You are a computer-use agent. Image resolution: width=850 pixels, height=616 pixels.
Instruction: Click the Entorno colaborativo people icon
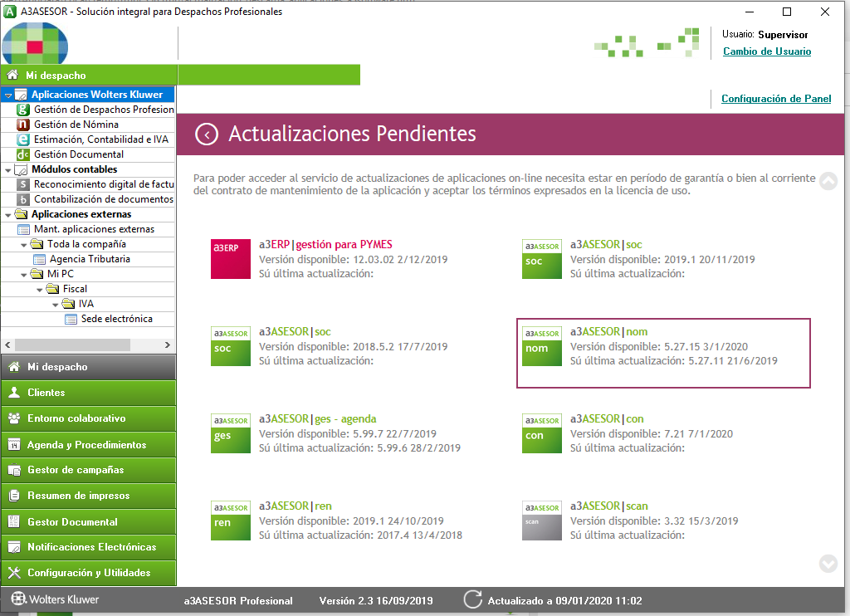[x=15, y=418]
